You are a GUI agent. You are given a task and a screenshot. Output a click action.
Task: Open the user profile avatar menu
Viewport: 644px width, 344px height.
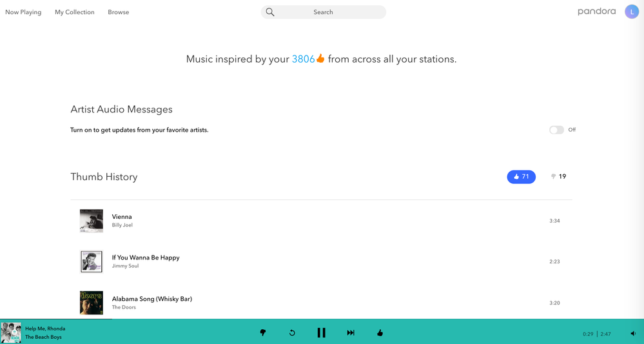(x=632, y=12)
